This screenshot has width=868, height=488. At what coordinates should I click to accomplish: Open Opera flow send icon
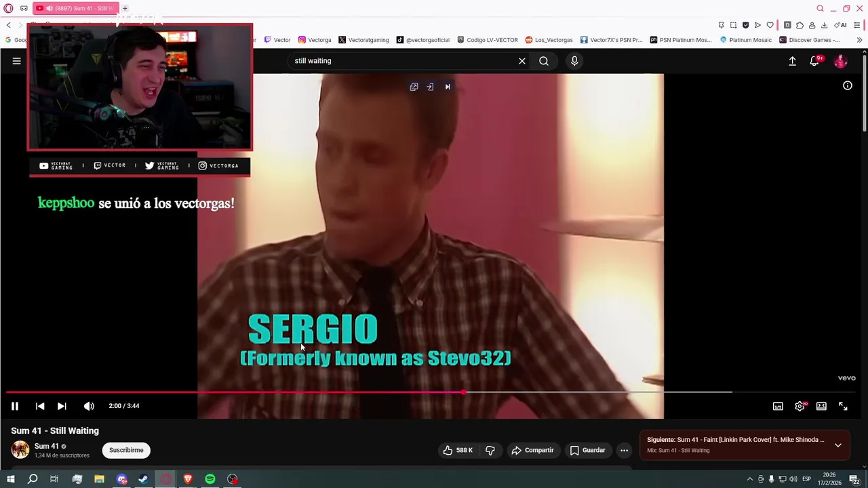pyautogui.click(x=757, y=25)
